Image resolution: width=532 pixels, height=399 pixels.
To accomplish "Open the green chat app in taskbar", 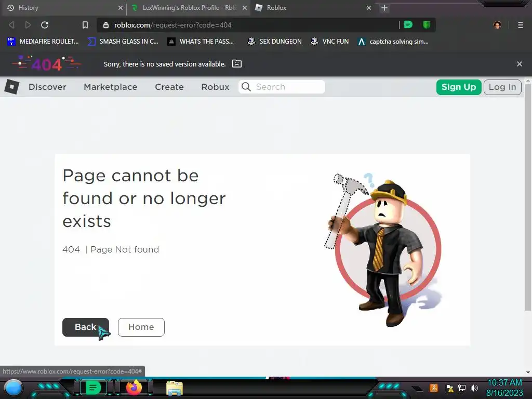I will 93,388.
